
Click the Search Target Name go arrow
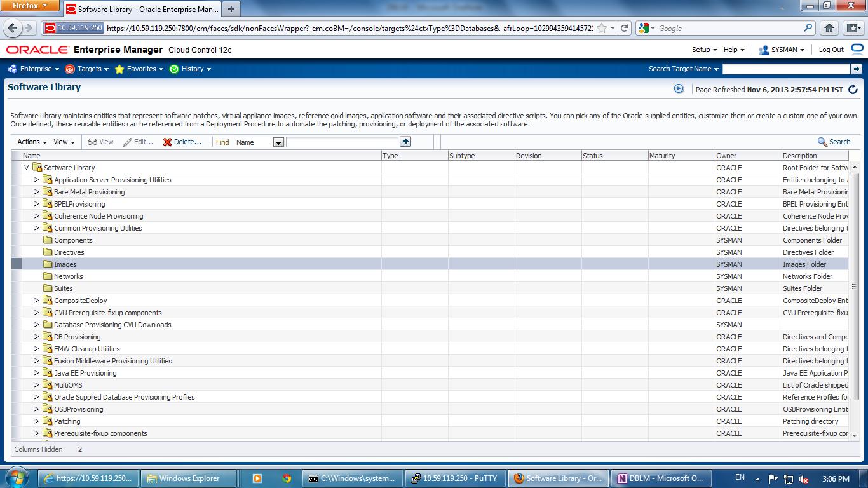pos(857,69)
